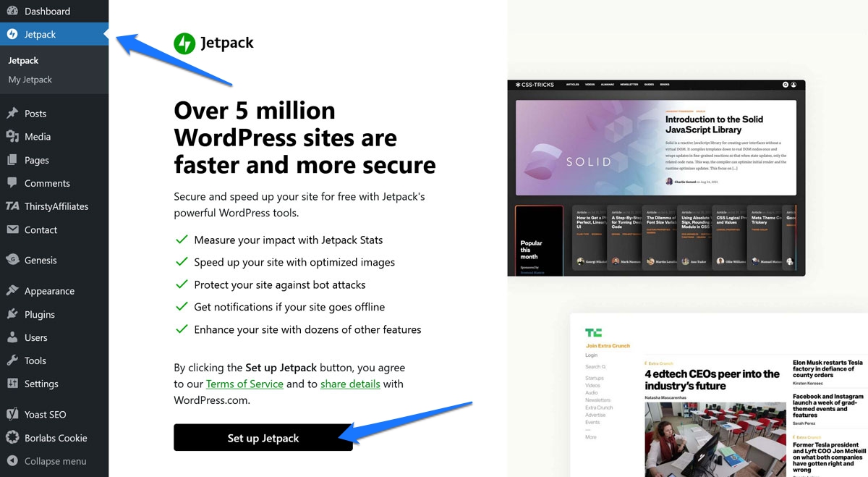Viewport: 868px width, 477px height.
Task: Open Borlabs Cookie menu item
Action: (54, 437)
